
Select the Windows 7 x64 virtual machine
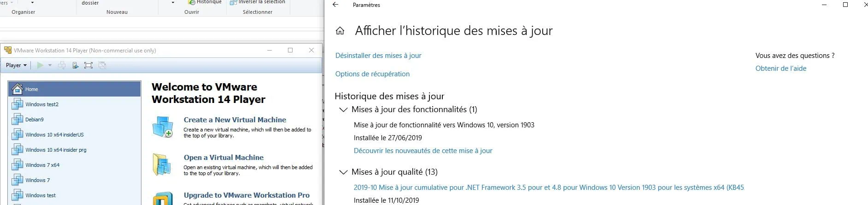point(42,165)
